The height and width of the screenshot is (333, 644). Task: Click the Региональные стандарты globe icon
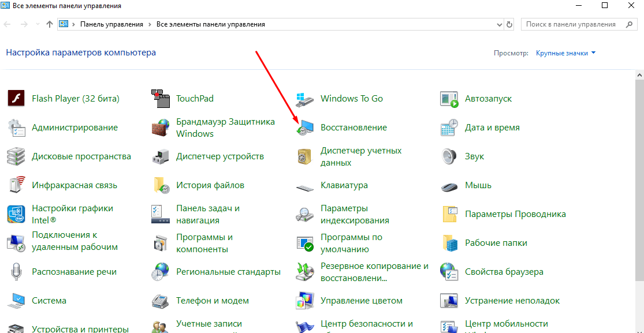point(161,272)
